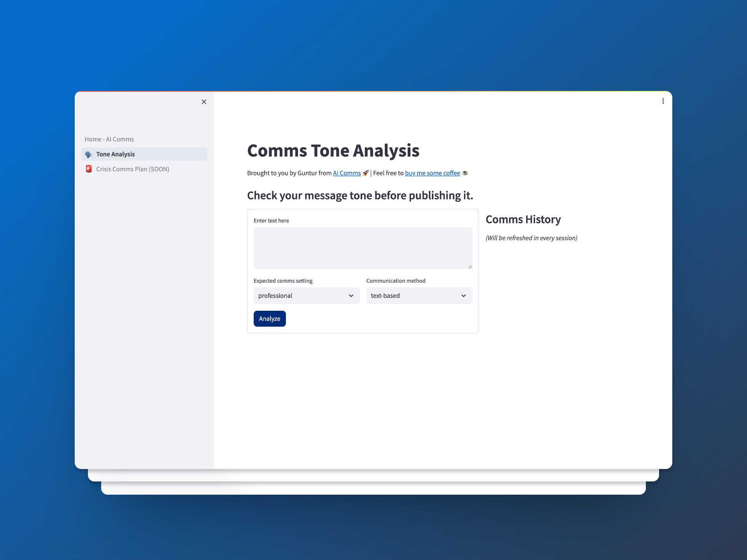The height and width of the screenshot is (560, 747).
Task: Follow the AI Comms link
Action: (347, 173)
